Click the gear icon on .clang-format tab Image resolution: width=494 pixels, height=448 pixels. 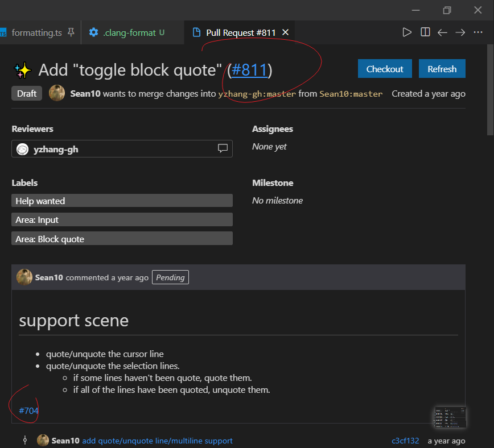point(93,32)
